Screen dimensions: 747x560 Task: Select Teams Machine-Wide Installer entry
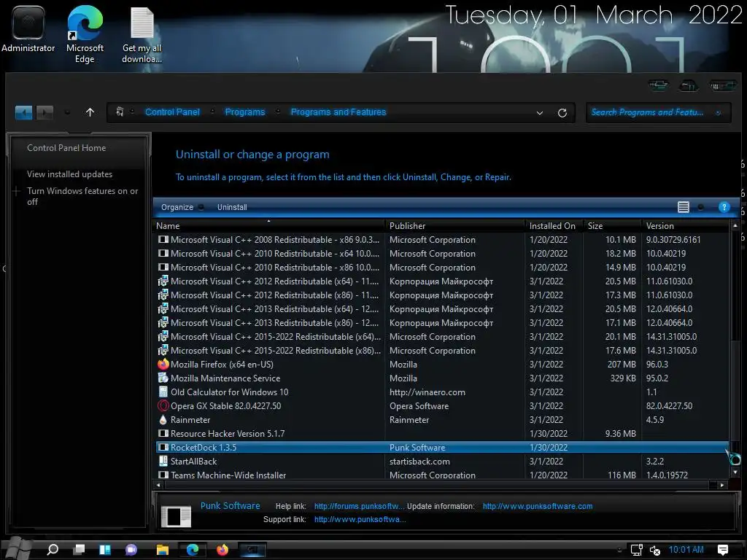[441, 475]
